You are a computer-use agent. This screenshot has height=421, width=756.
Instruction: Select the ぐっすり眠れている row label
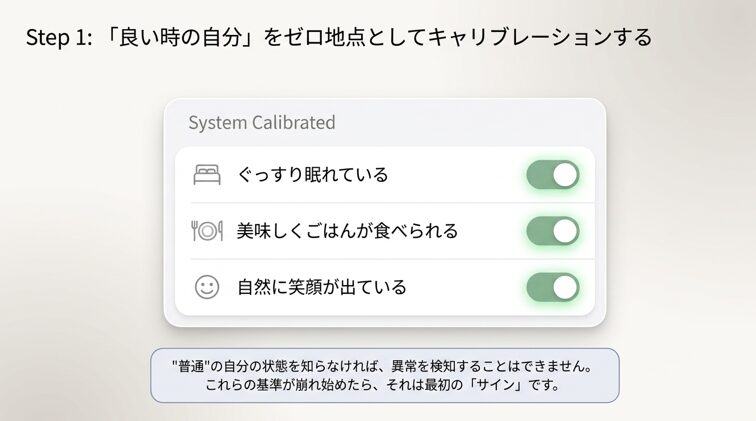coord(313,175)
